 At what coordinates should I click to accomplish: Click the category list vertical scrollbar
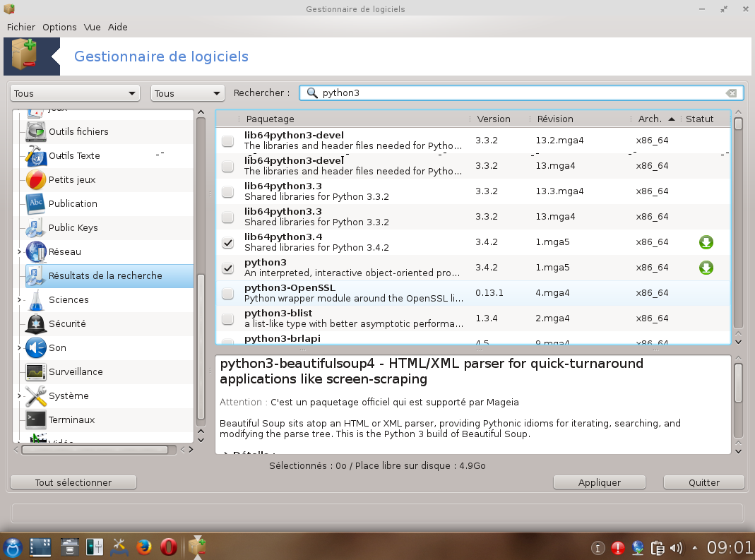pyautogui.click(x=201, y=347)
